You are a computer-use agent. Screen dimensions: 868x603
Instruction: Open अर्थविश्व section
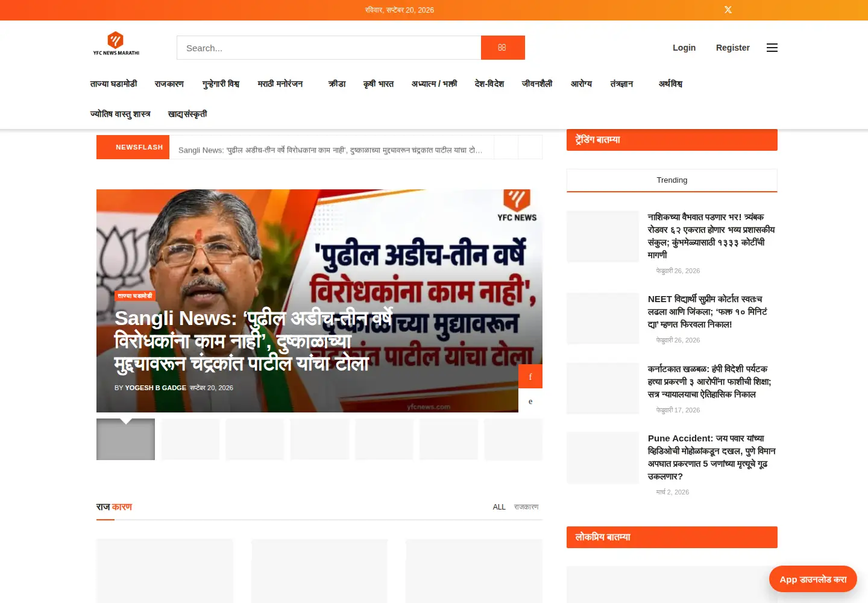click(671, 84)
